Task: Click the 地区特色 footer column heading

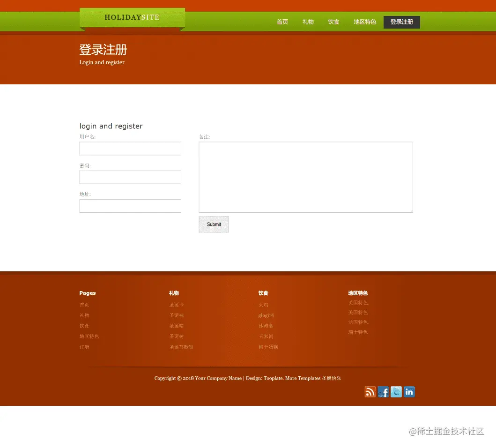Action: 358,293
